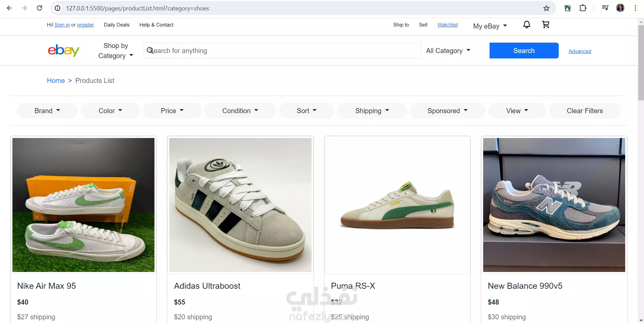The image size is (644, 323).
Task: Click the $27 shipping text
Action: click(x=36, y=317)
